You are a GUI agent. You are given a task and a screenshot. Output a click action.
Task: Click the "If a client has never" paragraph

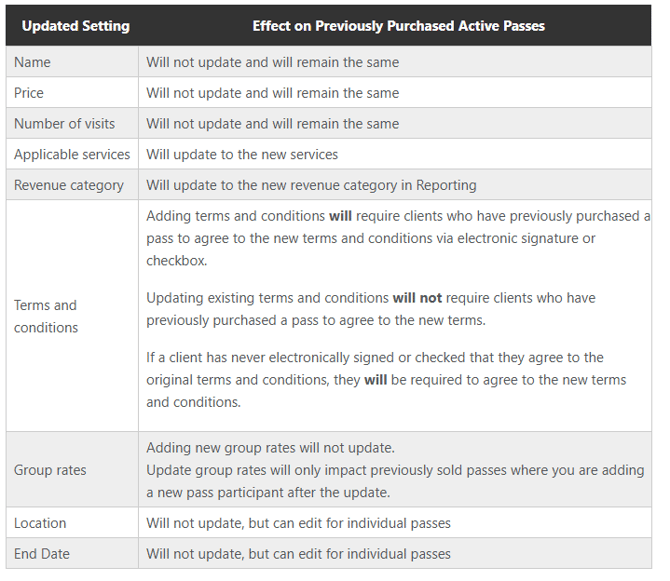coord(386,379)
